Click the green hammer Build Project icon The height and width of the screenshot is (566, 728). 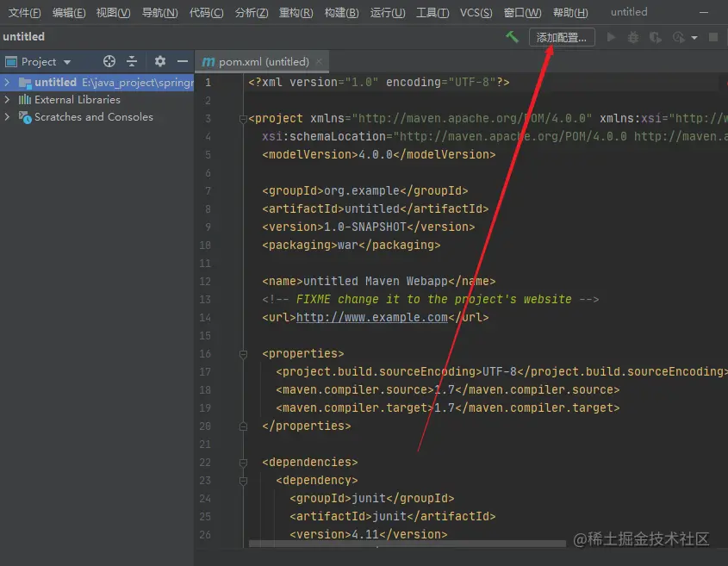point(512,37)
